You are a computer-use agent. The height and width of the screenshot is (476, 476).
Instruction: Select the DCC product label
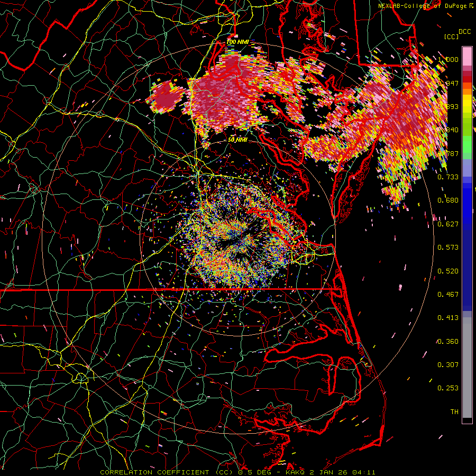click(x=464, y=32)
